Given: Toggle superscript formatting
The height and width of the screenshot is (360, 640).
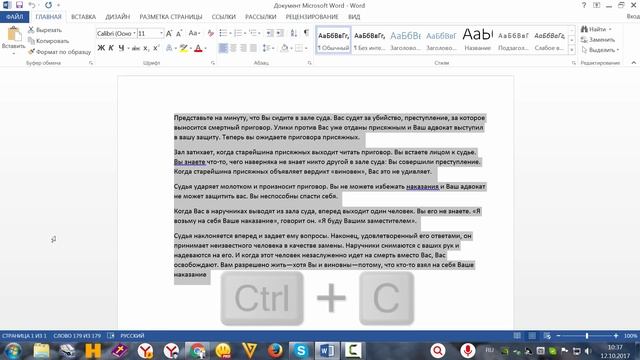Looking at the screenshot, I should click(x=156, y=48).
